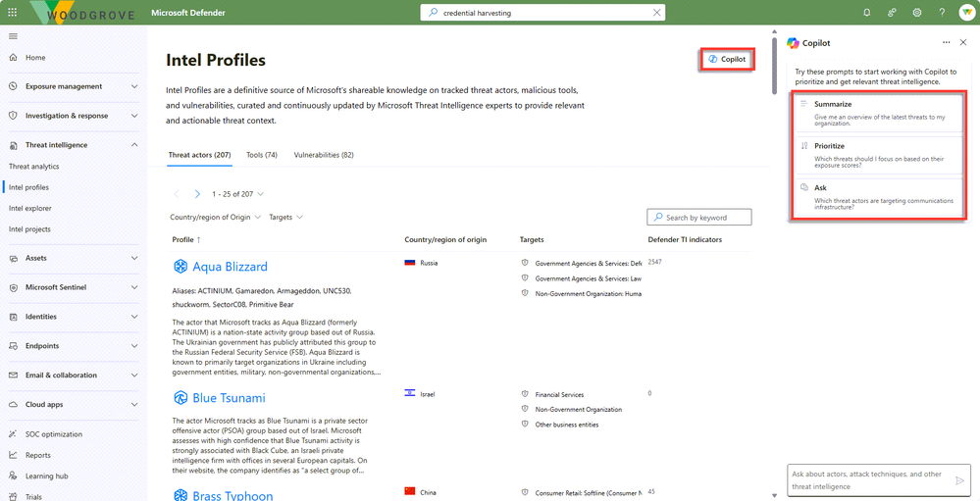Sort by Profile column arrow
The width and height of the screenshot is (980, 501).
(x=199, y=239)
